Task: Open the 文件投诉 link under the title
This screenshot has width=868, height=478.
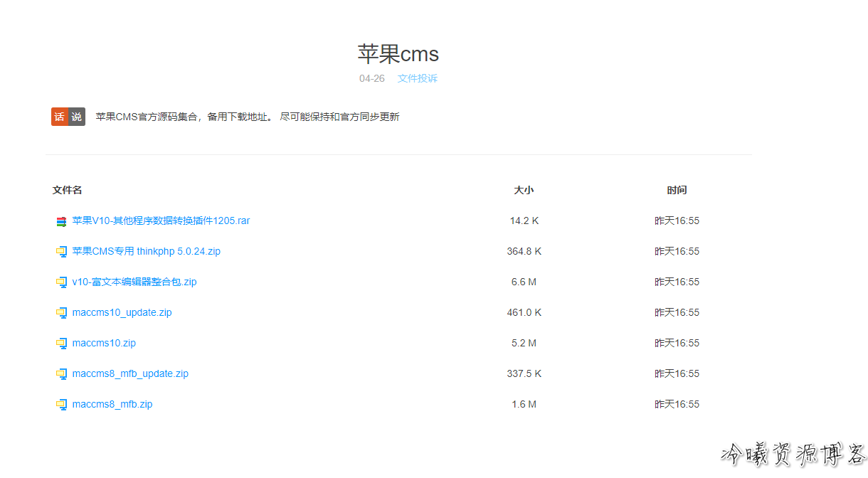Action: [418, 78]
